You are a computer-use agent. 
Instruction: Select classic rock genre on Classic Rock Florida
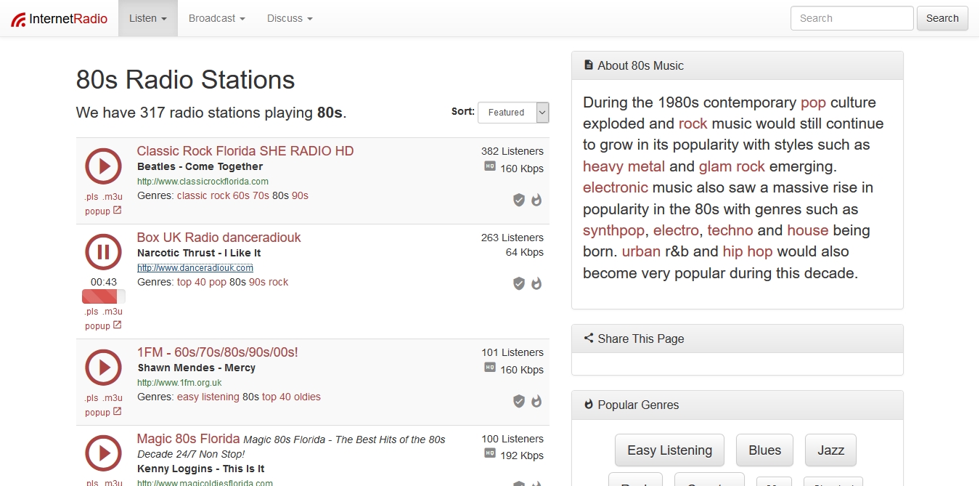[203, 195]
